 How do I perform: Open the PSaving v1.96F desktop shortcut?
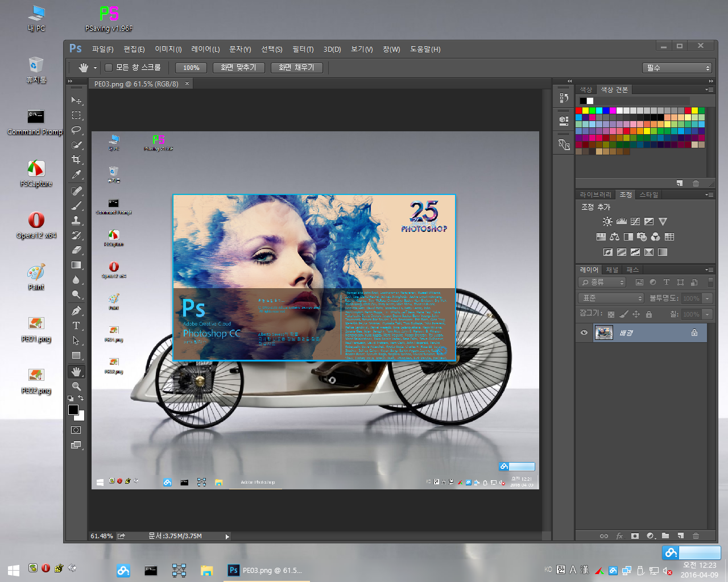pyautogui.click(x=109, y=19)
